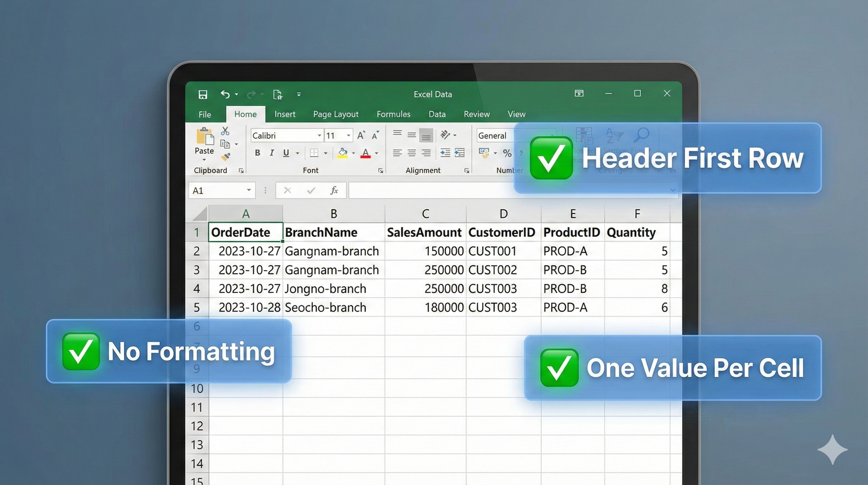Open the Calibri font name dropdown
The image size is (868, 485).
coord(319,135)
